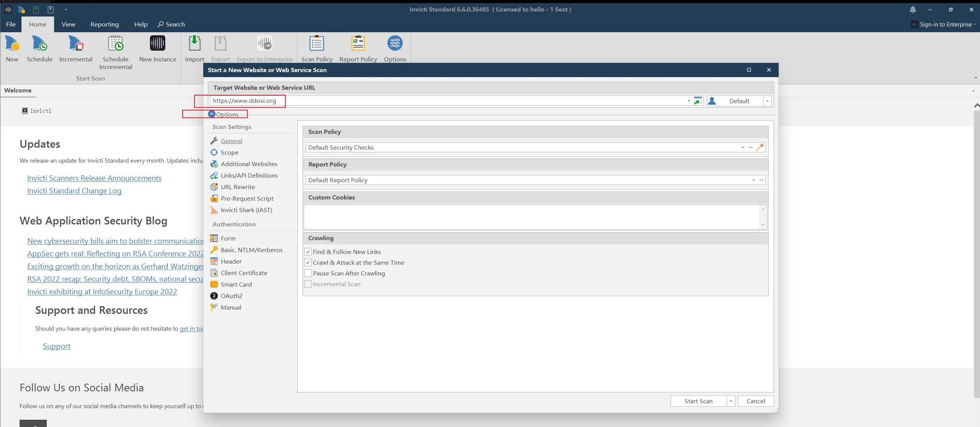Open Client Certificate settings
Screen dimensions: 980x427
pyautogui.click(x=244, y=273)
